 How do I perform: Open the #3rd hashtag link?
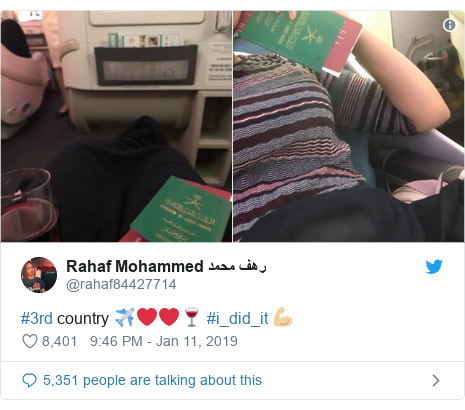click(x=37, y=318)
